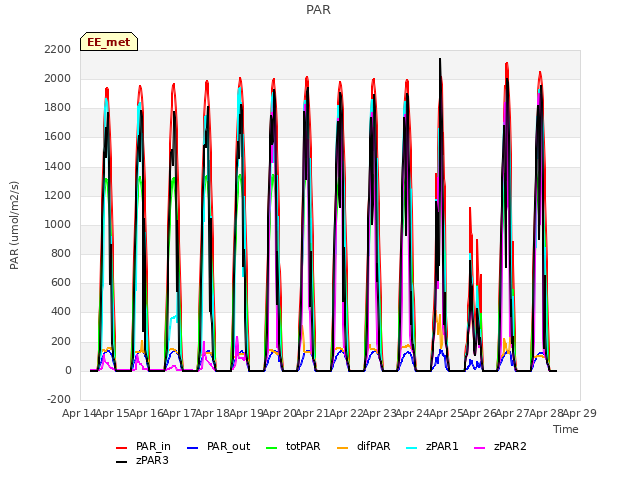640x480 pixels.
Task: Click the green totPAR legend swatch
Action: (271, 448)
